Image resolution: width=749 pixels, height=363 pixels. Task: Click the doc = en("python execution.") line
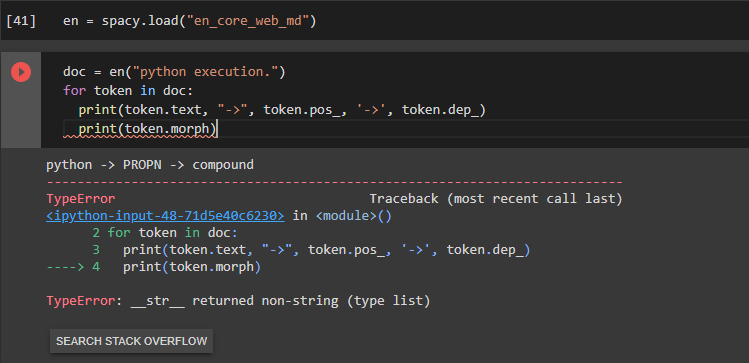coord(174,72)
